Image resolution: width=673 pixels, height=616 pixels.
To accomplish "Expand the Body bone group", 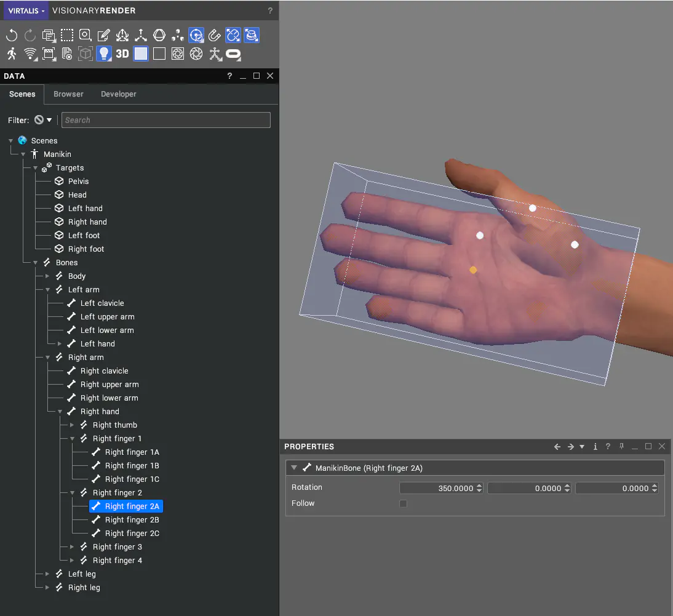I will [x=47, y=276].
